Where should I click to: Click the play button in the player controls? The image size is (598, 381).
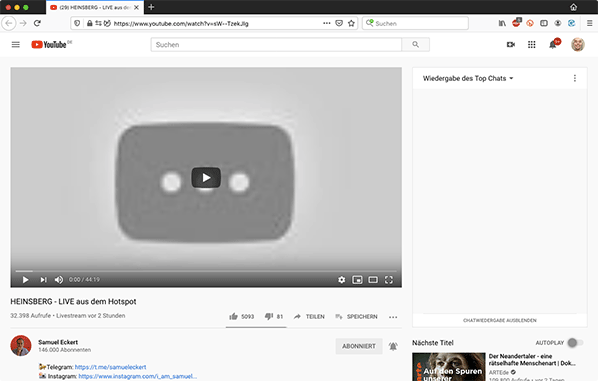coord(25,280)
